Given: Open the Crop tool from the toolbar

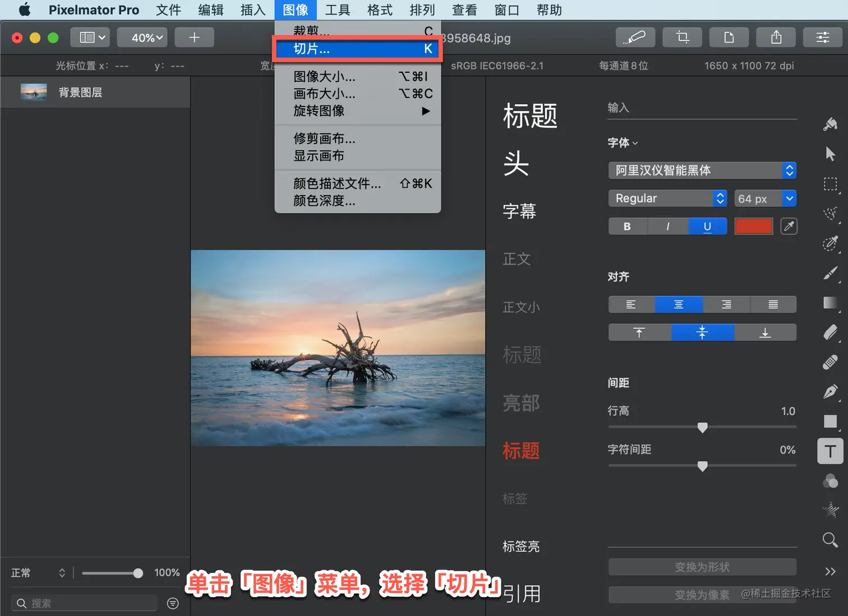Looking at the screenshot, I should coord(682,38).
